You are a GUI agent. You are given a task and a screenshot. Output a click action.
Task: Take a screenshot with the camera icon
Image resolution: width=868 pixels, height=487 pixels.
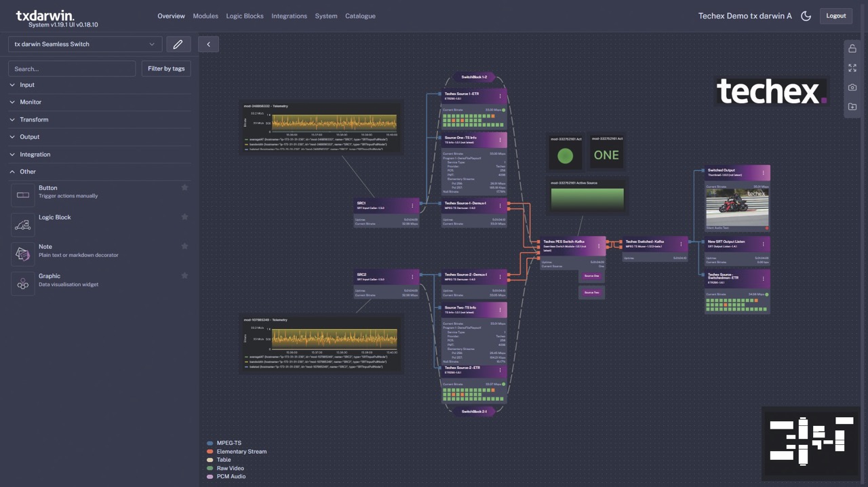click(x=852, y=87)
